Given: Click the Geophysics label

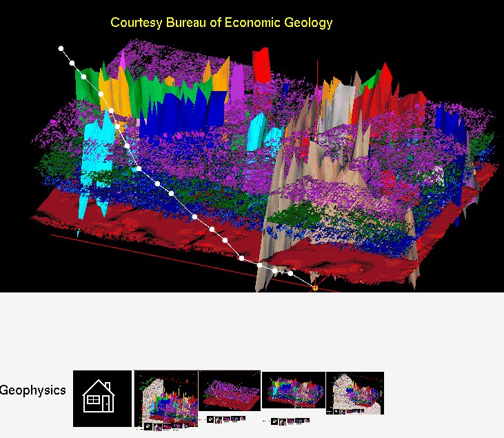Looking at the screenshot, I should 33,390.
